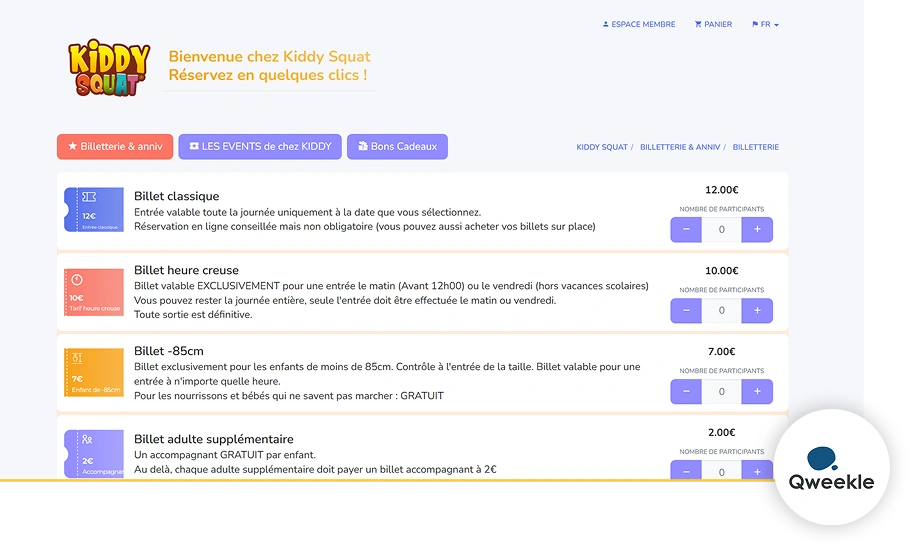912x549 pixels.
Task: Click the Billet adulte supplémentaire title
Action: click(x=213, y=439)
